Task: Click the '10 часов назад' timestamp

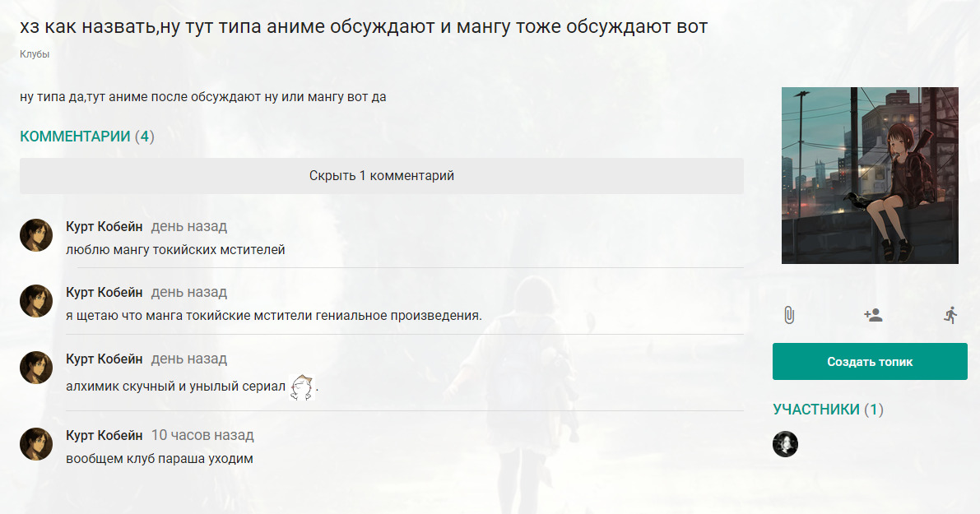Action: (x=202, y=435)
